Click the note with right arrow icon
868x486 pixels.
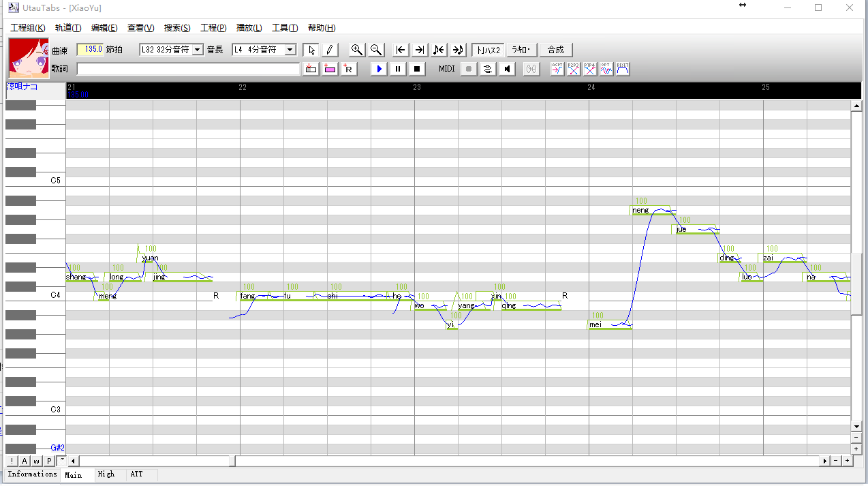[x=458, y=50]
